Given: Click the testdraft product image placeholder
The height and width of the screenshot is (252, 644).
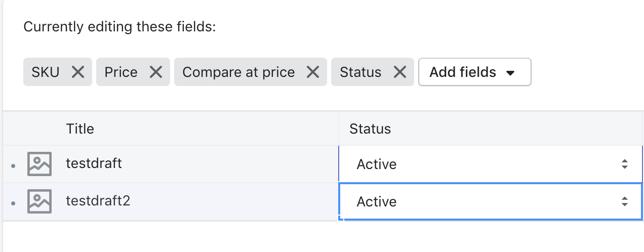Looking at the screenshot, I should point(39,164).
